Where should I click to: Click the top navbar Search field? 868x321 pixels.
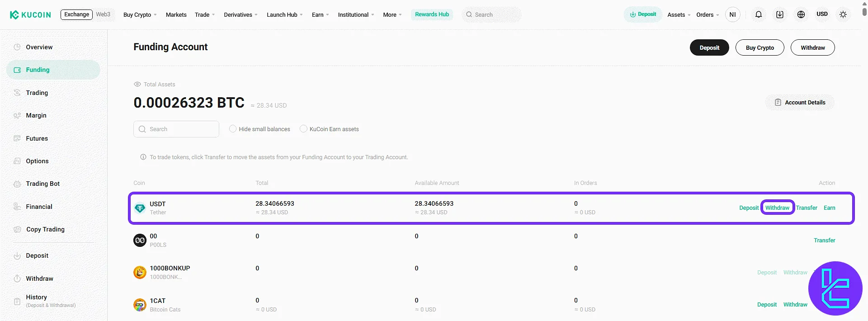(492, 14)
